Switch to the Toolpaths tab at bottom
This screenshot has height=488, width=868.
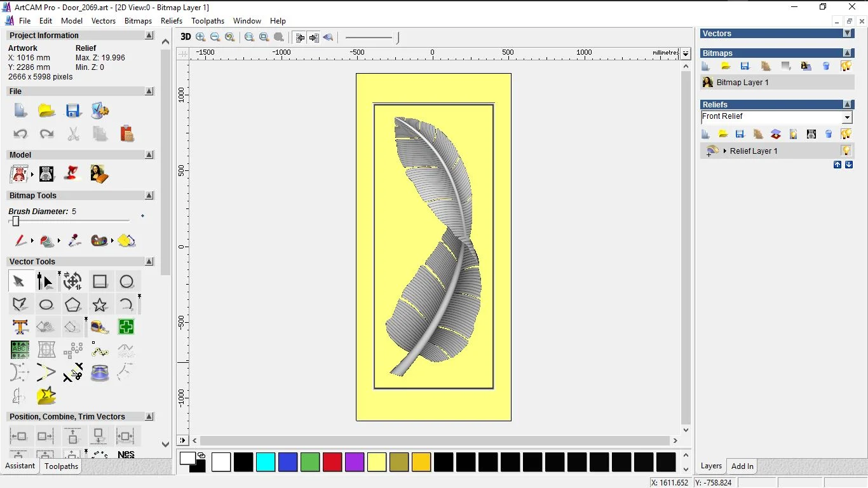coord(61,466)
